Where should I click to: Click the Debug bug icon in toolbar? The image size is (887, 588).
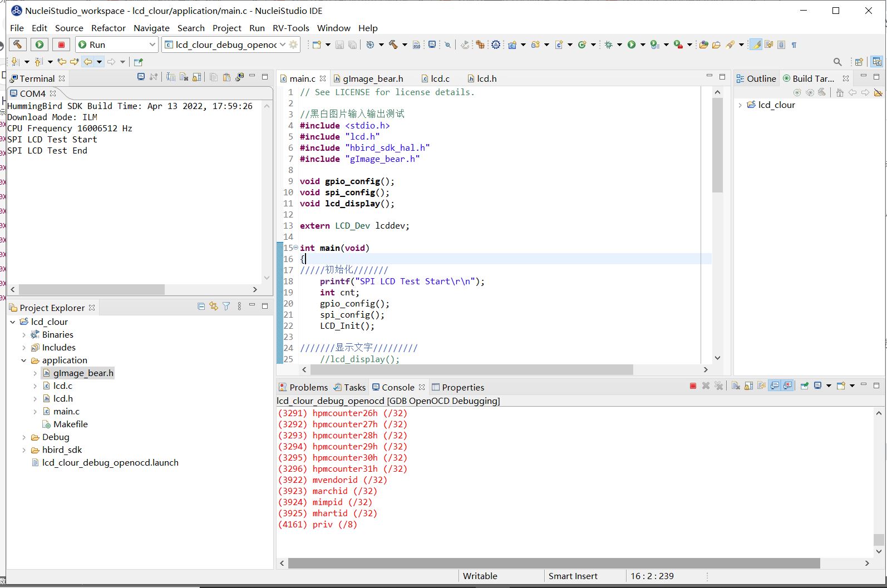pyautogui.click(x=609, y=45)
